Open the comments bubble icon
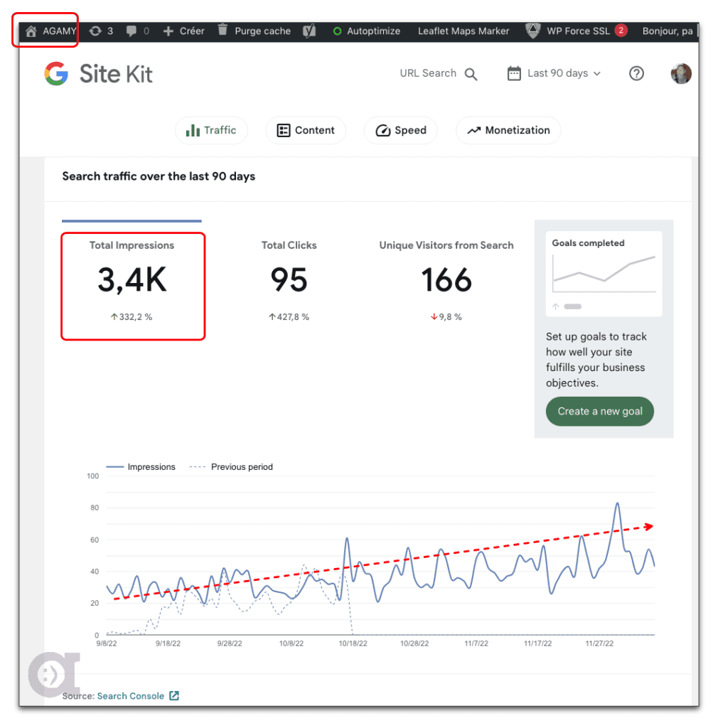The width and height of the screenshot is (718, 728). [x=132, y=31]
